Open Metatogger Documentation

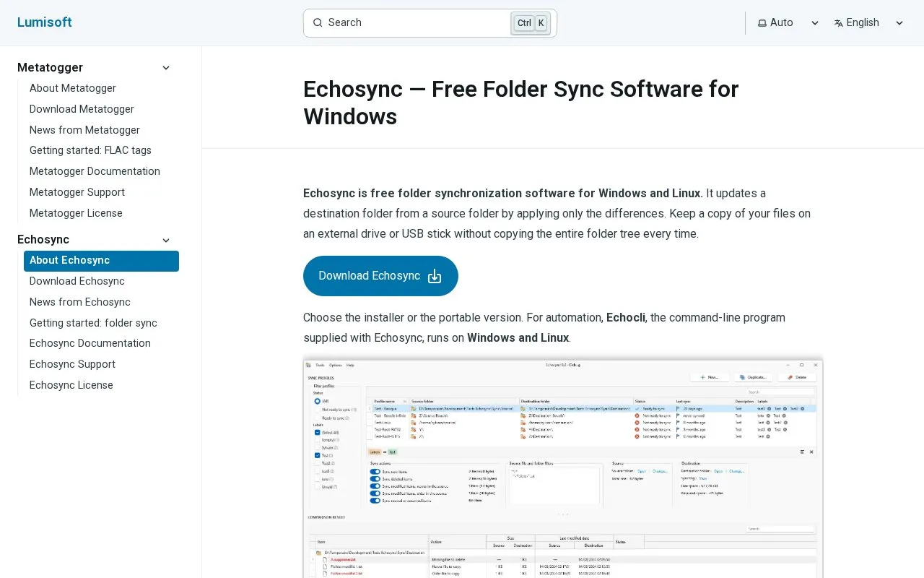pyautogui.click(x=95, y=171)
